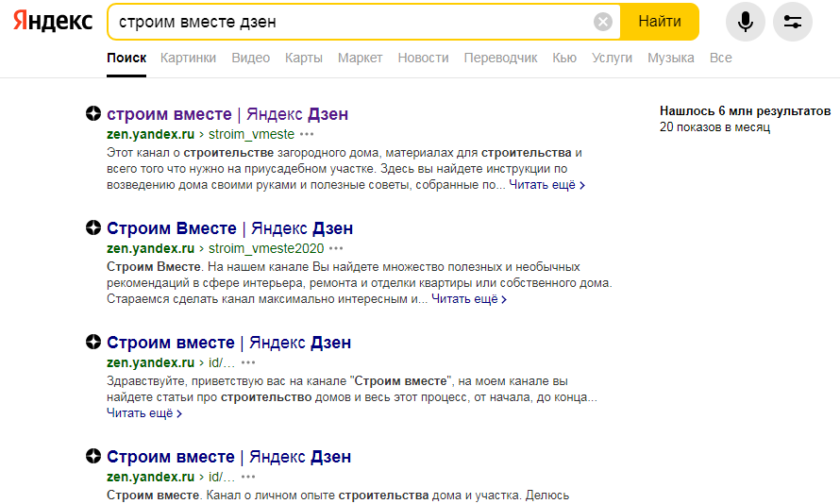
Task: Select the Поиск tab
Action: pos(126,58)
